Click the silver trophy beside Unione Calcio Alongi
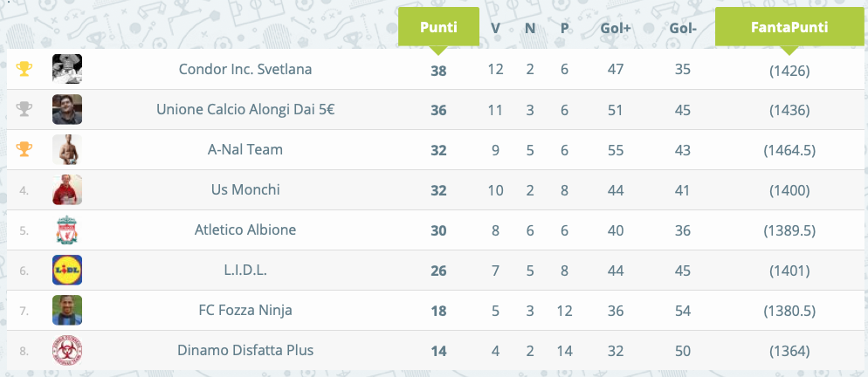The width and height of the screenshot is (868, 377). (24, 109)
